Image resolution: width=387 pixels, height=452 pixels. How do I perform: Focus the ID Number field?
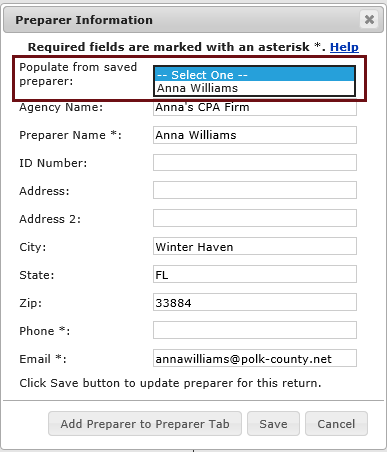(x=255, y=163)
